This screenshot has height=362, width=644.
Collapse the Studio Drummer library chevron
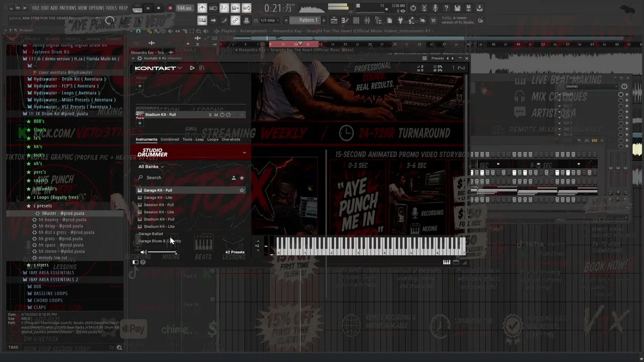click(x=245, y=153)
